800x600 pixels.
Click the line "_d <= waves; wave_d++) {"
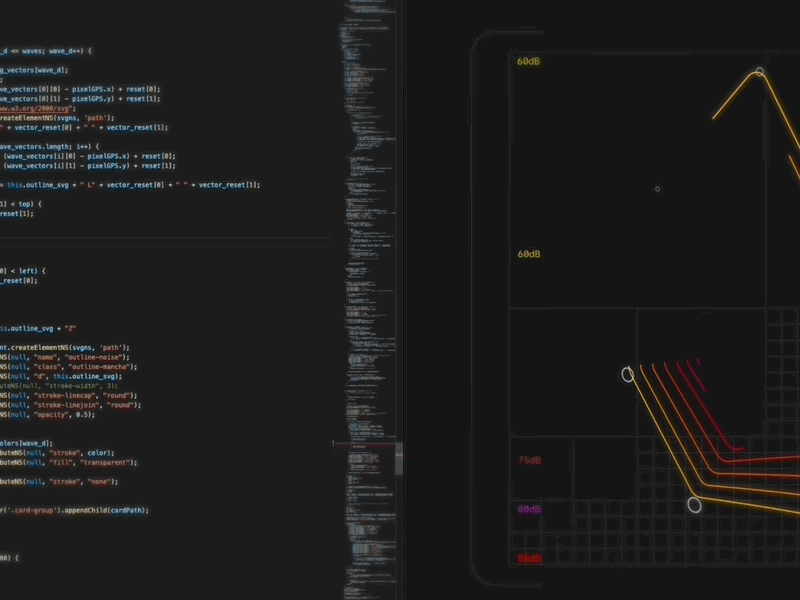tap(46, 51)
